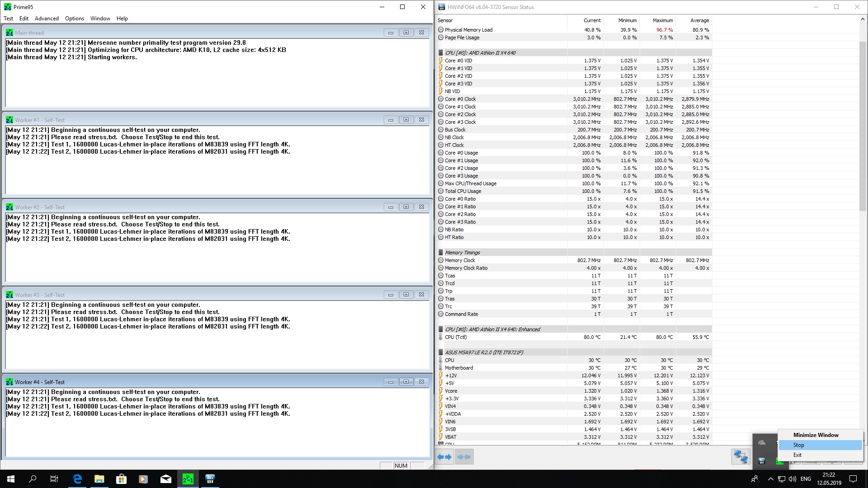Open the Options menu in Prime95

click(75, 19)
